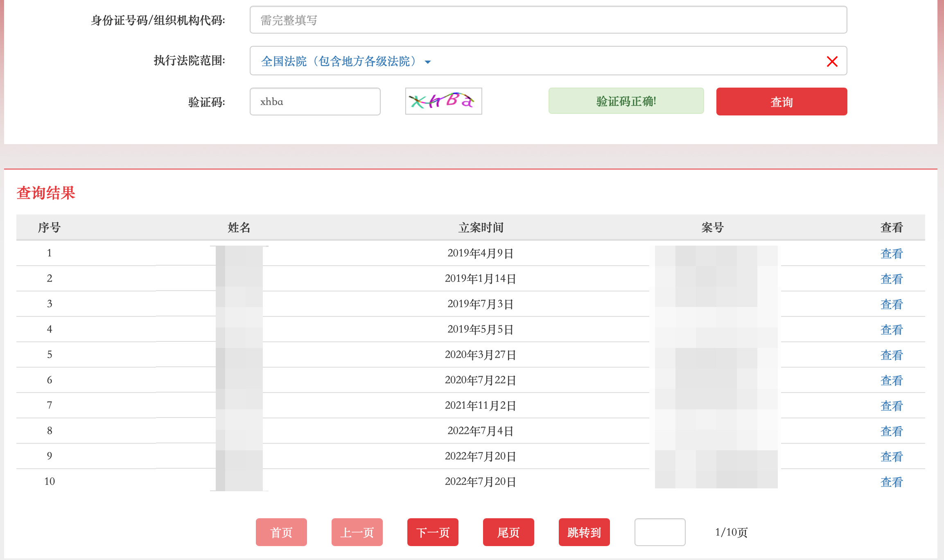
Task: Open 查看 link for row 1
Action: 891,254
